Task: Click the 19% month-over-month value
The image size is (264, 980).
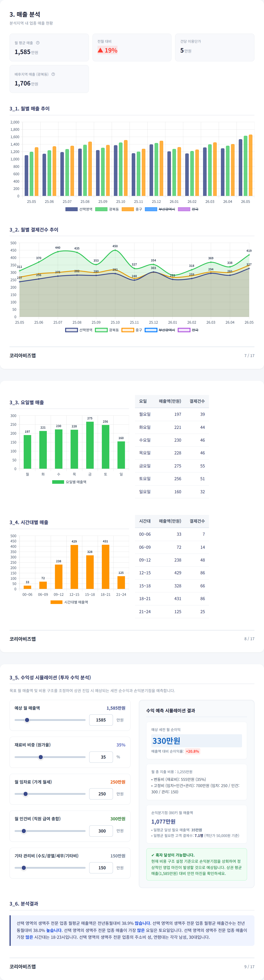Action: coord(107,50)
